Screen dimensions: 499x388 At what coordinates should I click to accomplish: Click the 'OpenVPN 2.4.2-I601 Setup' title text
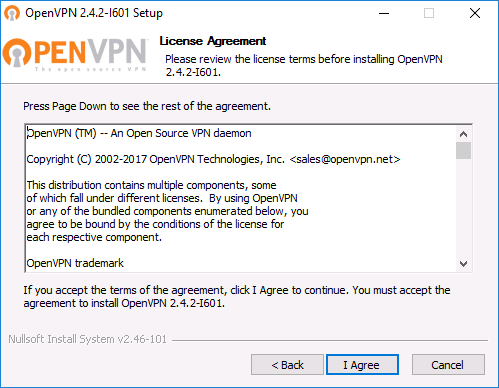(x=94, y=13)
